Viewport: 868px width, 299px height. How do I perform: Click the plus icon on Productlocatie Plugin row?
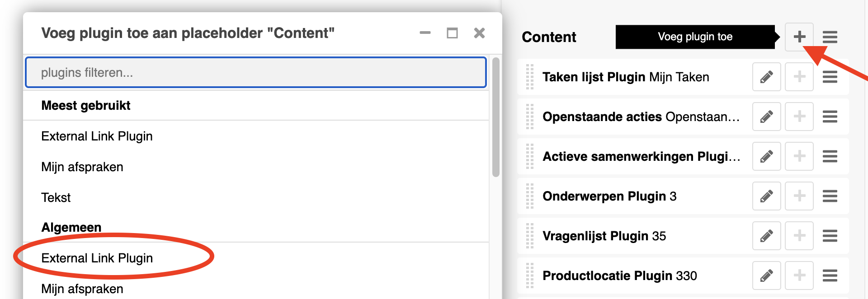tap(799, 276)
